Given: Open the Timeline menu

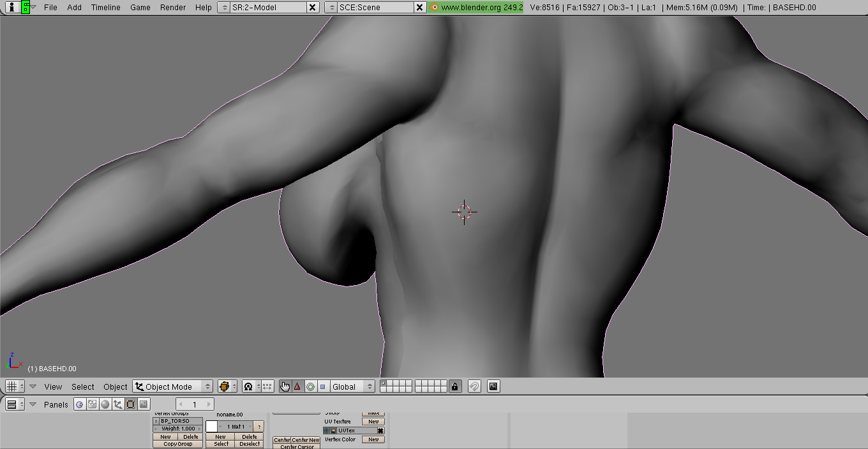Looking at the screenshot, I should pos(105,8).
